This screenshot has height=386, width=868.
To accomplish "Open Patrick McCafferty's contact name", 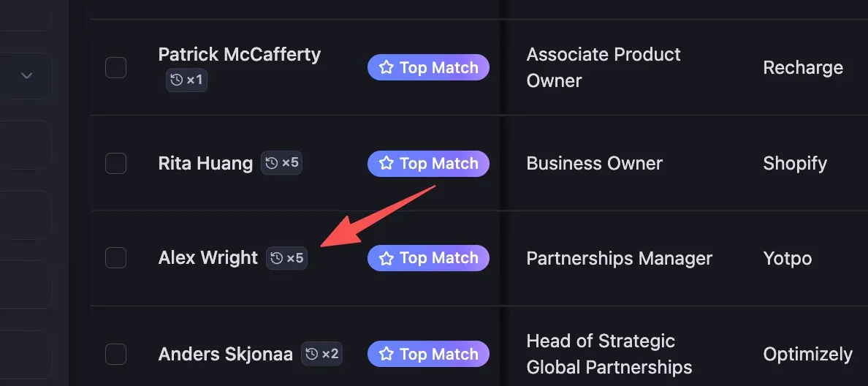I will point(239,55).
